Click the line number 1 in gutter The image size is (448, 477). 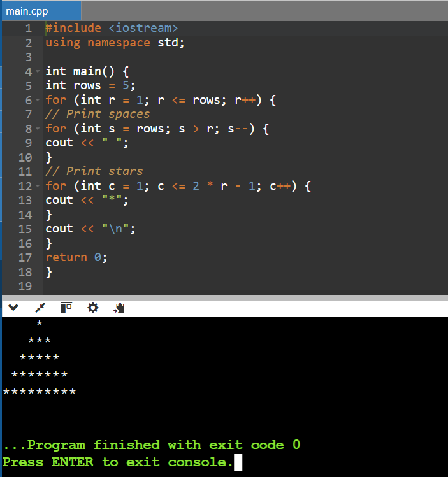coord(29,28)
